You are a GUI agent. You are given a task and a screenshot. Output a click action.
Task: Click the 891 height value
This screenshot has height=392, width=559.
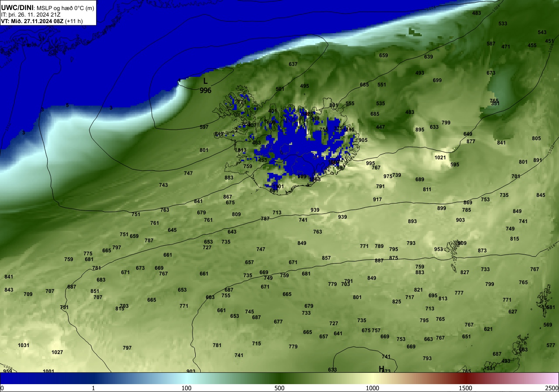coord(538,160)
